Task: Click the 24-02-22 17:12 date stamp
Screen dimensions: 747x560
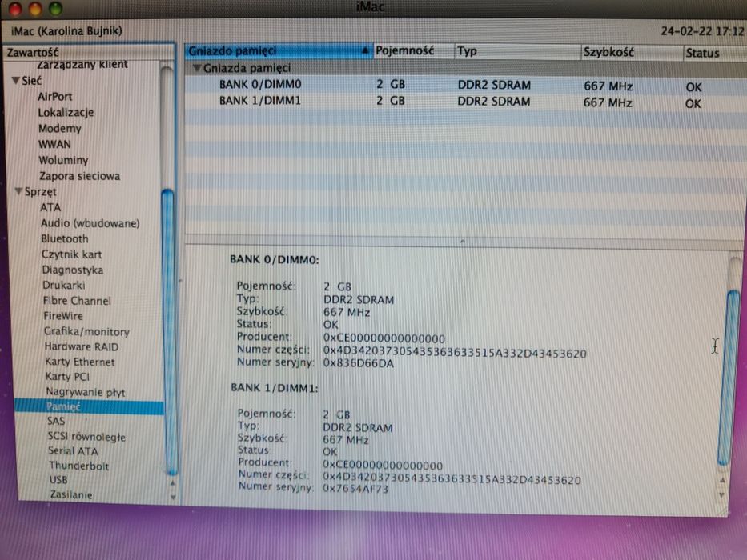Action: pyautogui.click(x=702, y=31)
